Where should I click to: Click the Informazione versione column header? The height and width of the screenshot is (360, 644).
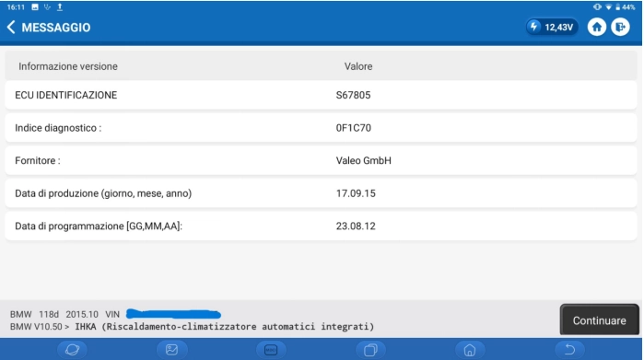pyautogui.click(x=68, y=66)
